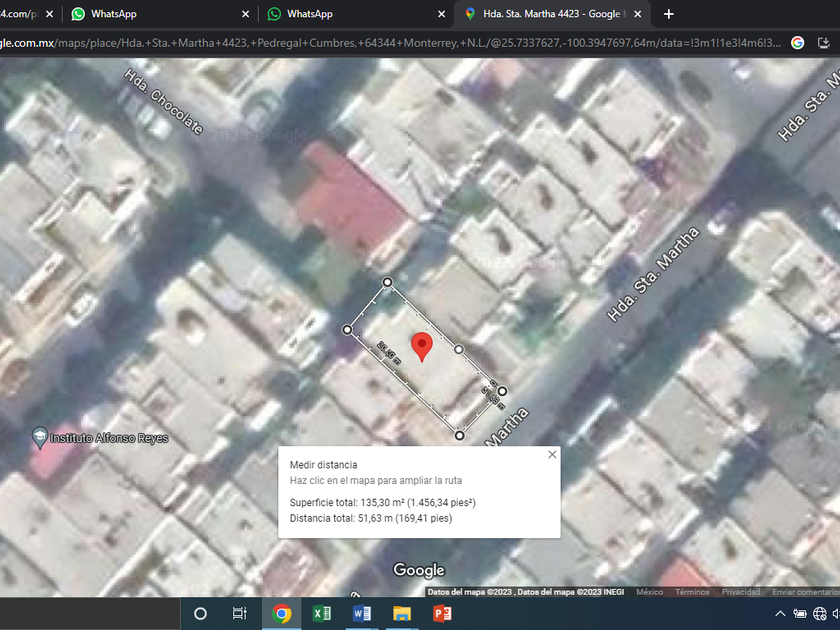
Task: Click the install app icon in address bar
Action: pyautogui.click(x=824, y=43)
